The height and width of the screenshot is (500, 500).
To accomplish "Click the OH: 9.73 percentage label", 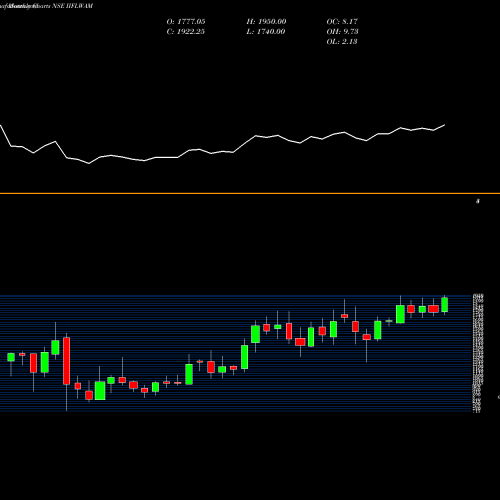I will pos(342,32).
